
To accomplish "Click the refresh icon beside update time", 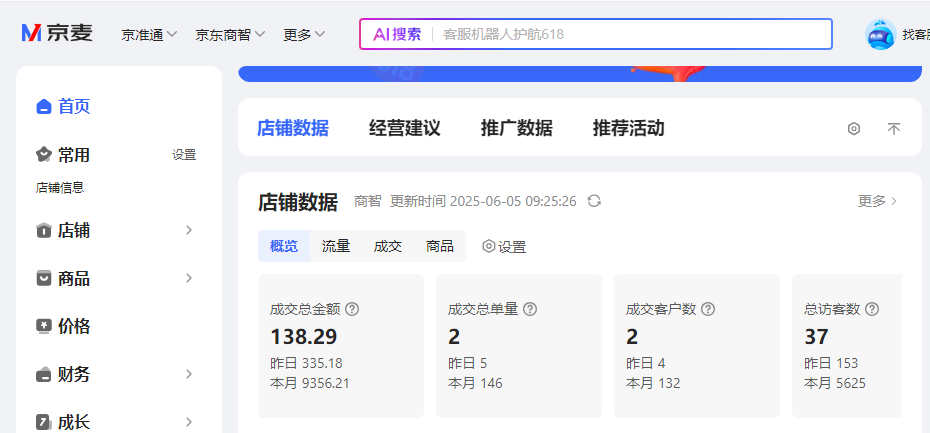I will tap(594, 201).
